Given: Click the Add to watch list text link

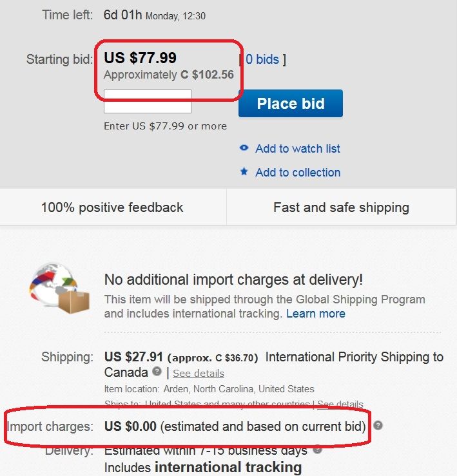Looking at the screenshot, I should click(297, 149).
